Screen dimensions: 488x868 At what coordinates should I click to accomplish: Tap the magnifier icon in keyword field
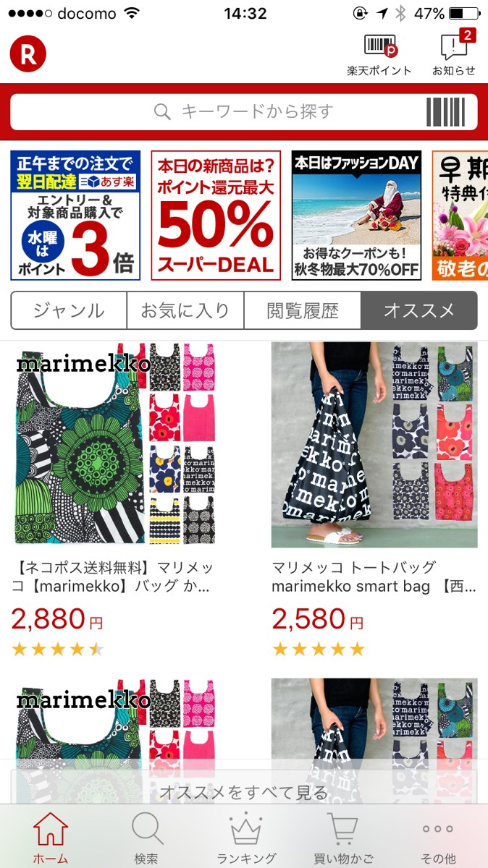163,112
